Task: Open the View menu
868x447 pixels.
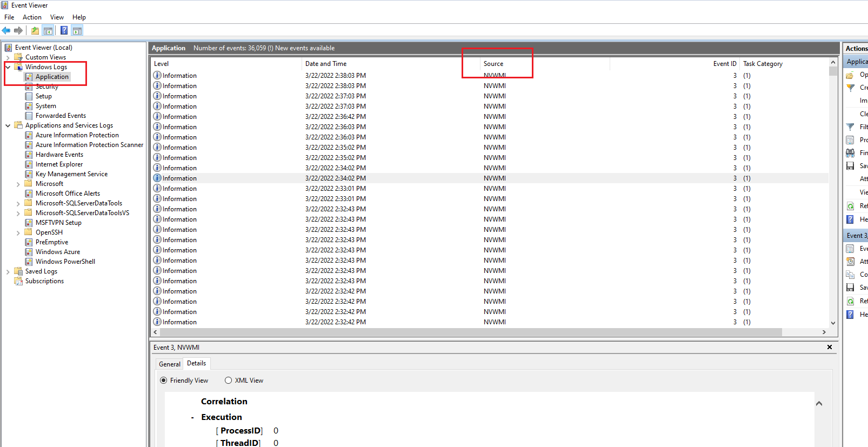Action: click(x=57, y=17)
